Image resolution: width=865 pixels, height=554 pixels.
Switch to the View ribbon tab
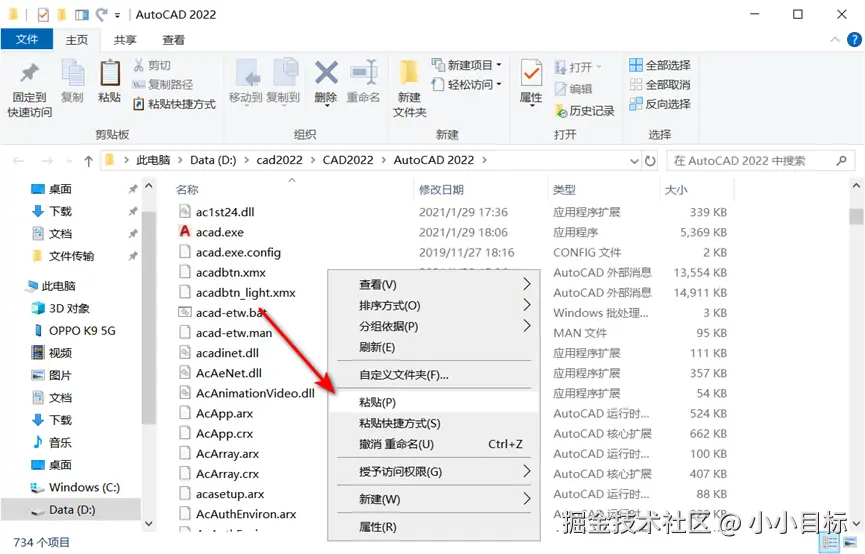173,40
